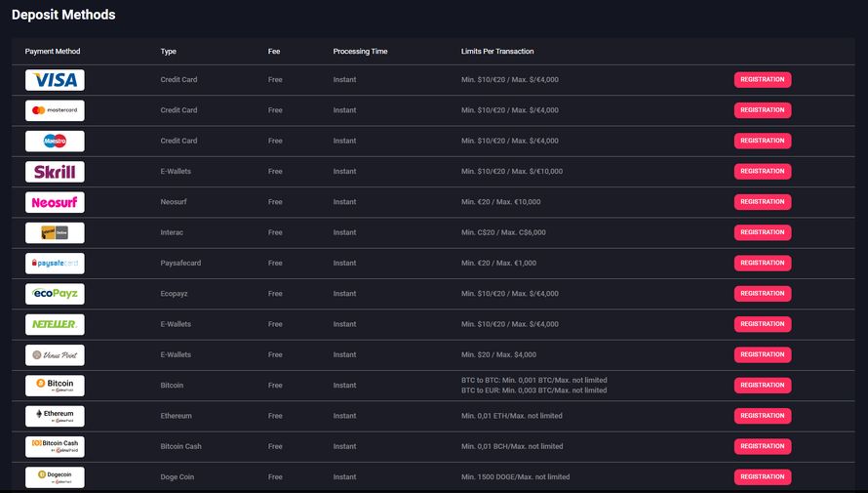Click 'Instant' processing time in Bitcoin row
The height and width of the screenshot is (493, 868).
[x=344, y=386]
